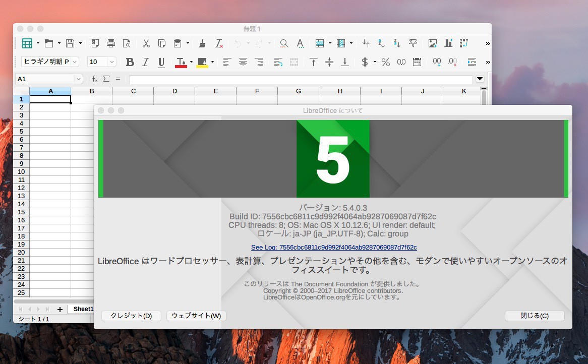Open the font size dropdown
Viewport: 588px width, 364px height.
point(112,62)
